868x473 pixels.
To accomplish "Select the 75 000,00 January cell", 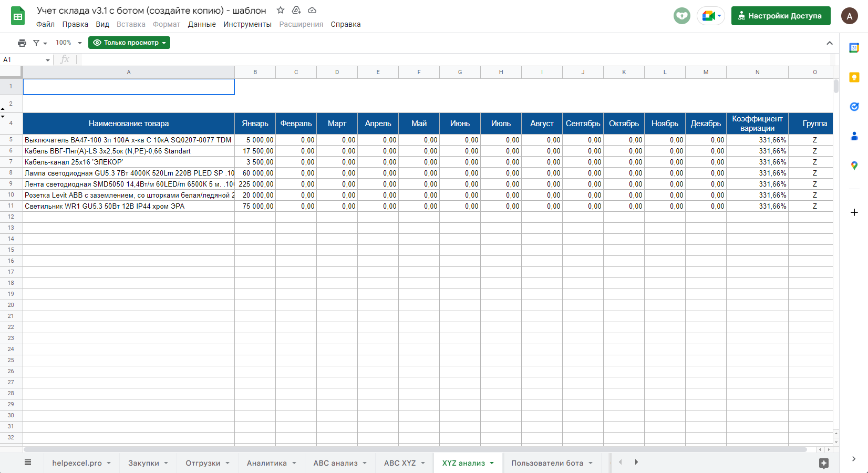I will point(255,206).
